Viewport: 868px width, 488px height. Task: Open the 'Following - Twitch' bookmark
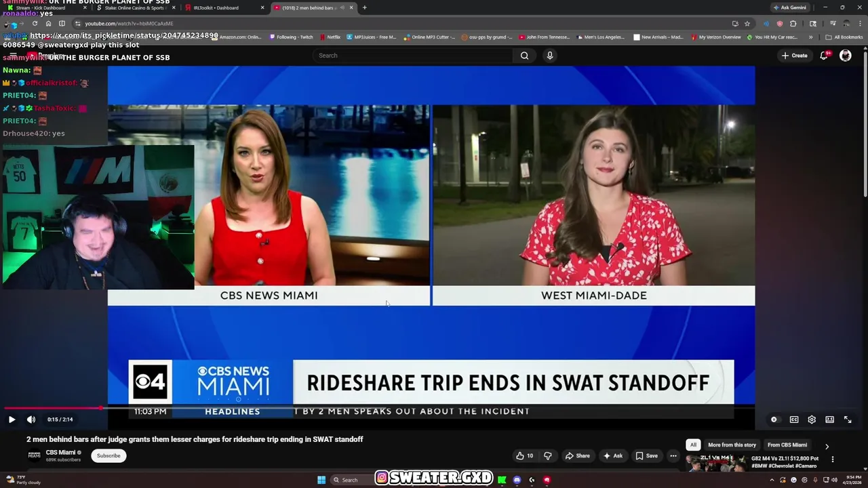pyautogui.click(x=290, y=37)
